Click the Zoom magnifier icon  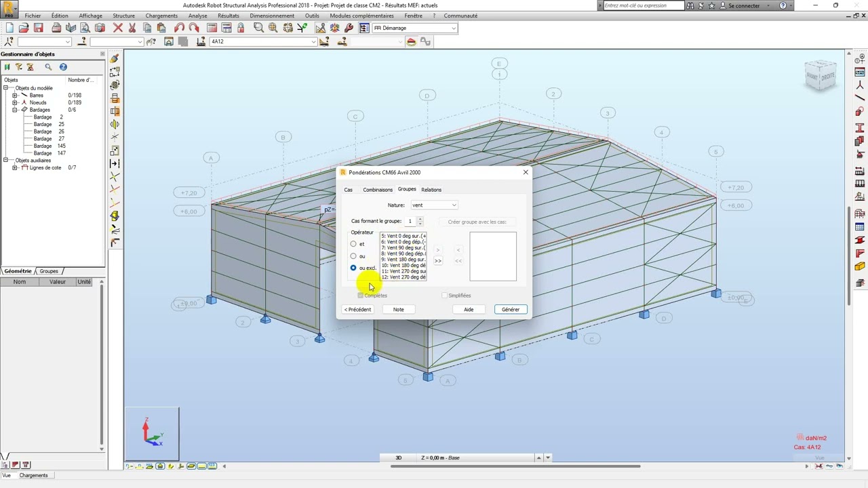(x=258, y=28)
